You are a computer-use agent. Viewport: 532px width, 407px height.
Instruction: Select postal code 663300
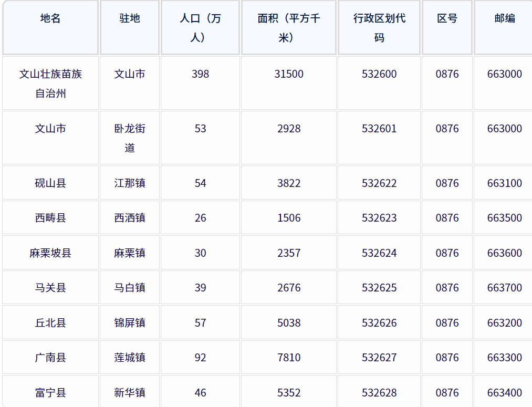click(505, 358)
